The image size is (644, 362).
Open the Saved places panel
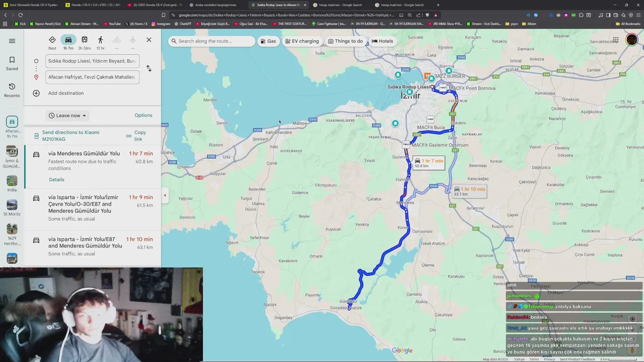tap(12, 63)
